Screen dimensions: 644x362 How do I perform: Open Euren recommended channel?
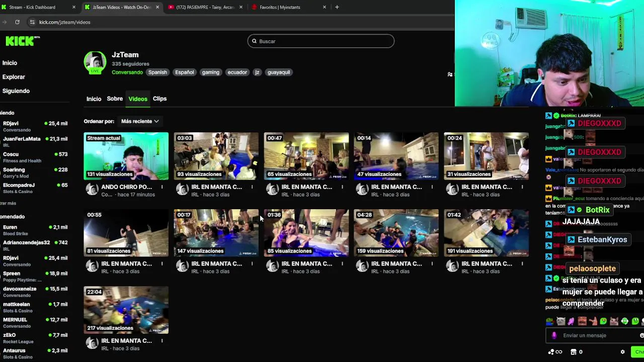(34, 230)
